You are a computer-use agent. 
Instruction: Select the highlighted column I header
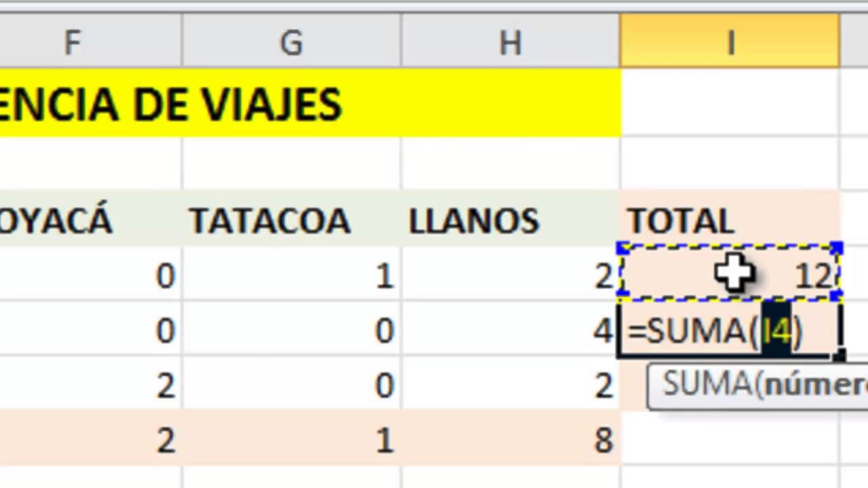point(730,43)
